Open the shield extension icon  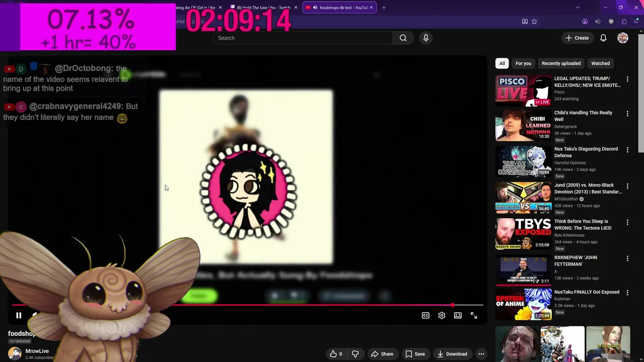point(611,22)
